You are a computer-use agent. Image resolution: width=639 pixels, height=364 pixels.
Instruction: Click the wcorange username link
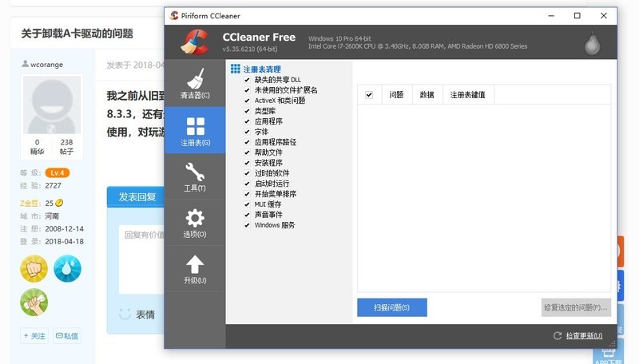[x=46, y=65]
